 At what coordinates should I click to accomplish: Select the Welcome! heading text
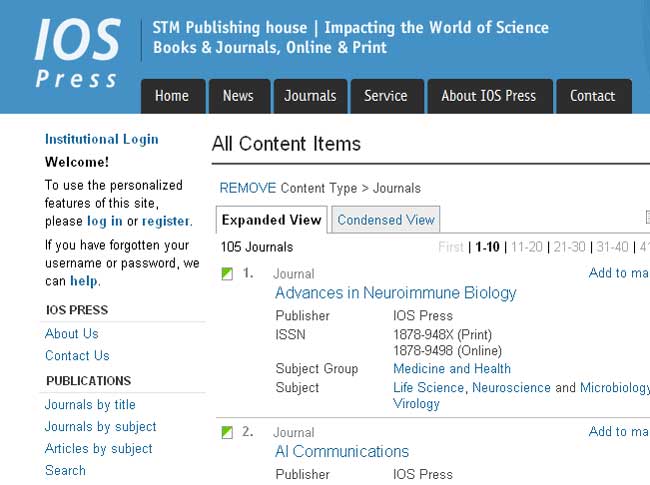pos(77,162)
